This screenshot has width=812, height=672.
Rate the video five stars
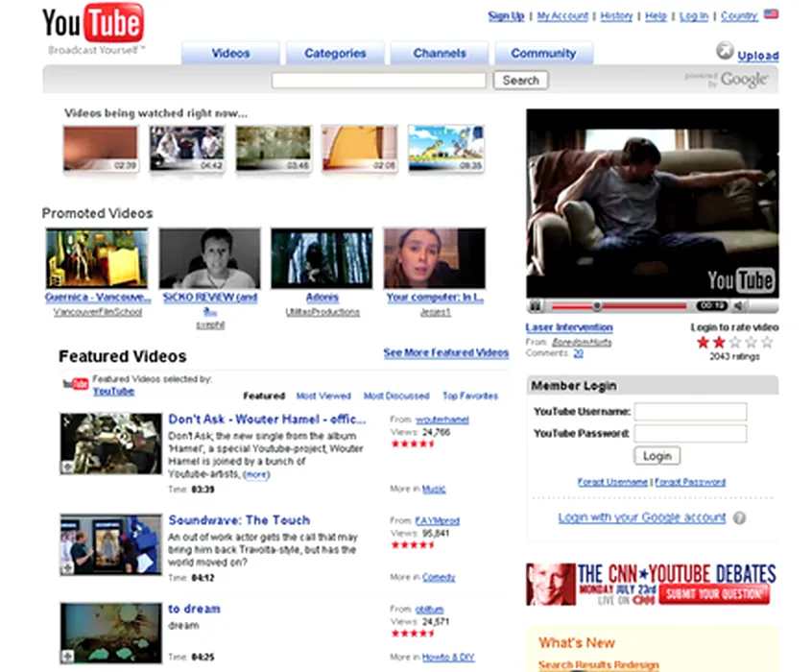768,342
